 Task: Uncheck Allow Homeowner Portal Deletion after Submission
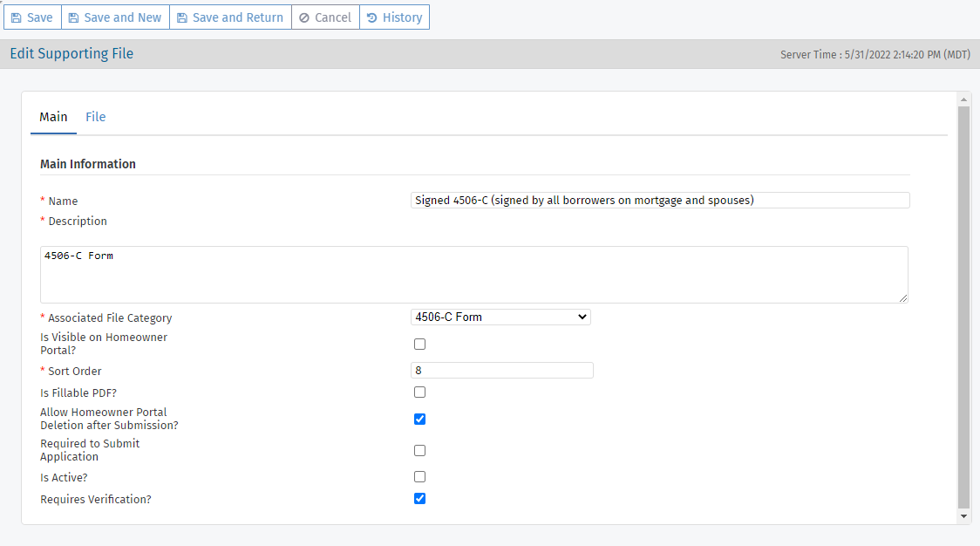click(419, 419)
